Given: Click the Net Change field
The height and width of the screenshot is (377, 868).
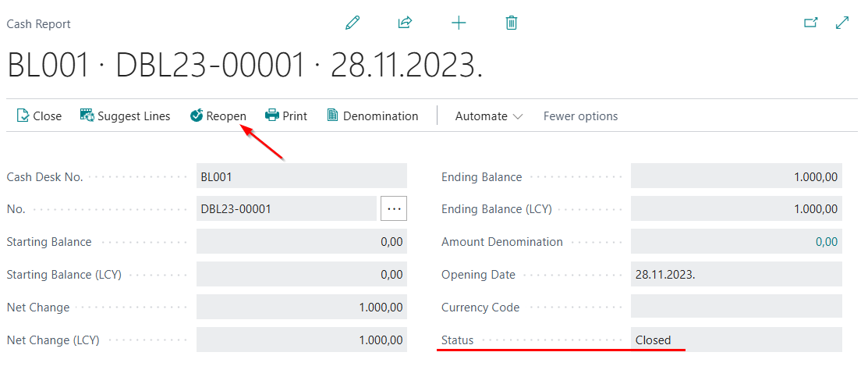Looking at the screenshot, I should coord(302,307).
